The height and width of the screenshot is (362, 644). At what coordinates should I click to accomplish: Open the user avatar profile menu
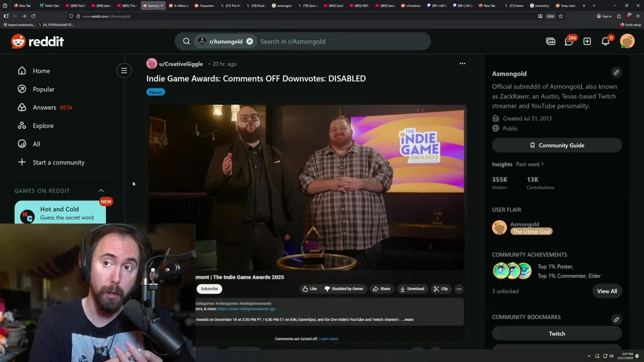(627, 41)
